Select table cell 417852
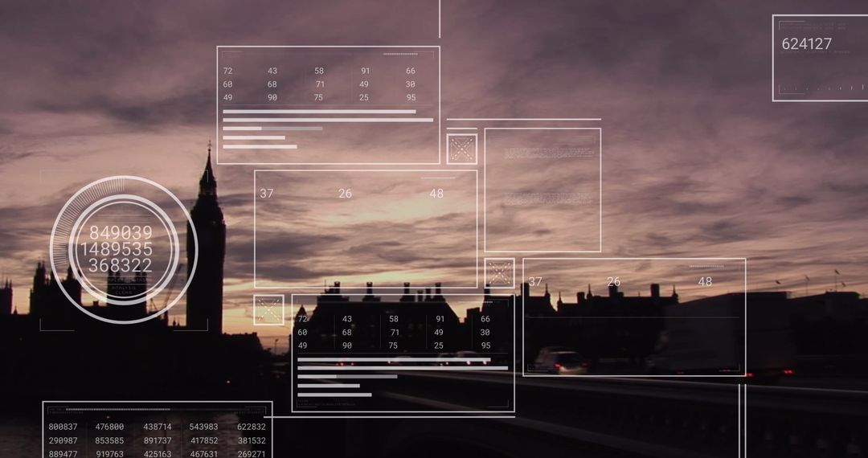 pyautogui.click(x=203, y=441)
